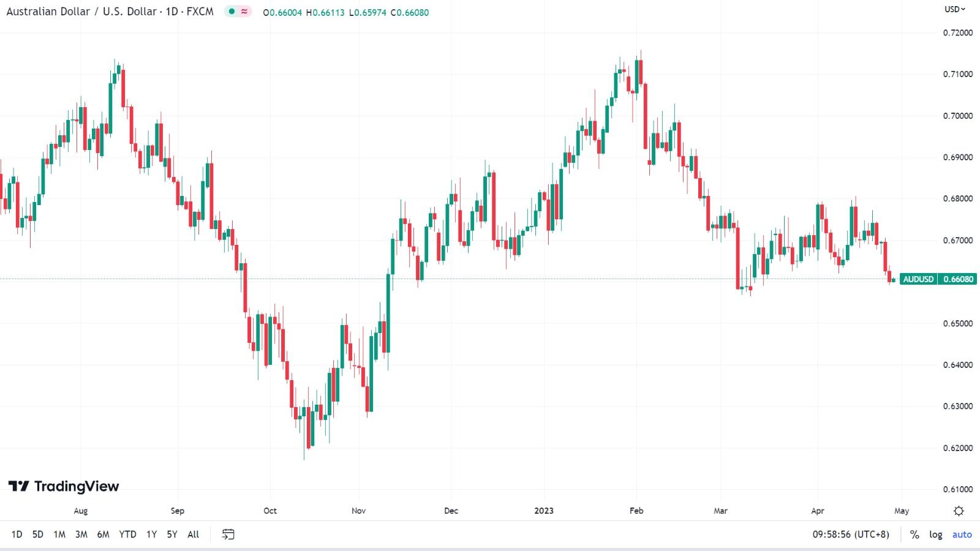Select the 5Y date range
This screenshot has height=551, width=980.
172,534
